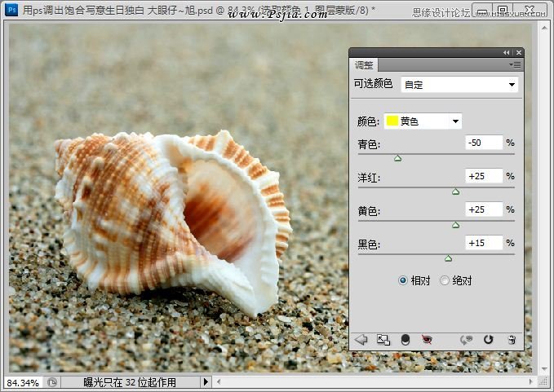This screenshot has height=392, width=554.
Task: Click the vertical scrollbar up arrow
Action: 544,27
